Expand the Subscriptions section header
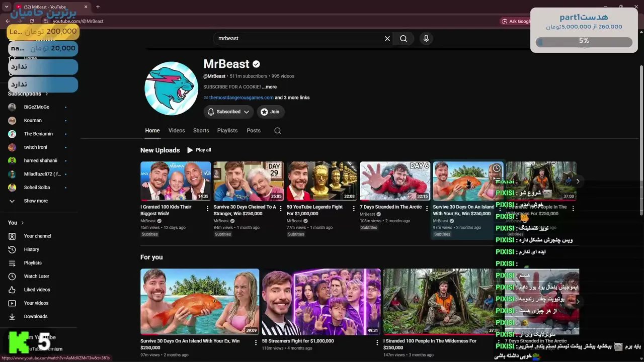 (28, 94)
